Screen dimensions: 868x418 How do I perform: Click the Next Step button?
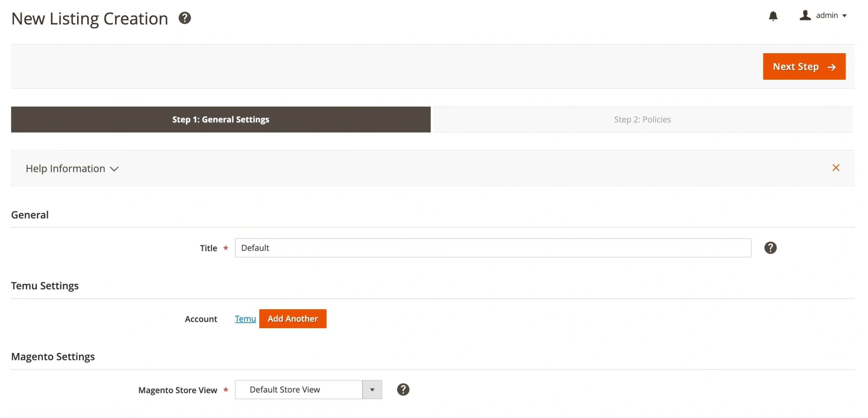[804, 66]
